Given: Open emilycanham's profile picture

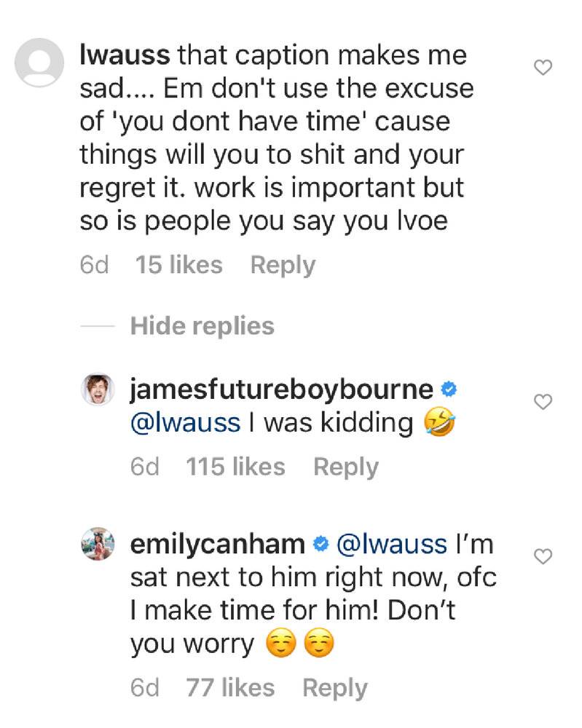Looking at the screenshot, I should (x=98, y=544).
